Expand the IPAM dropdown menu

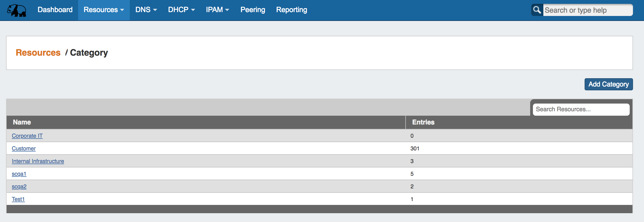[217, 10]
